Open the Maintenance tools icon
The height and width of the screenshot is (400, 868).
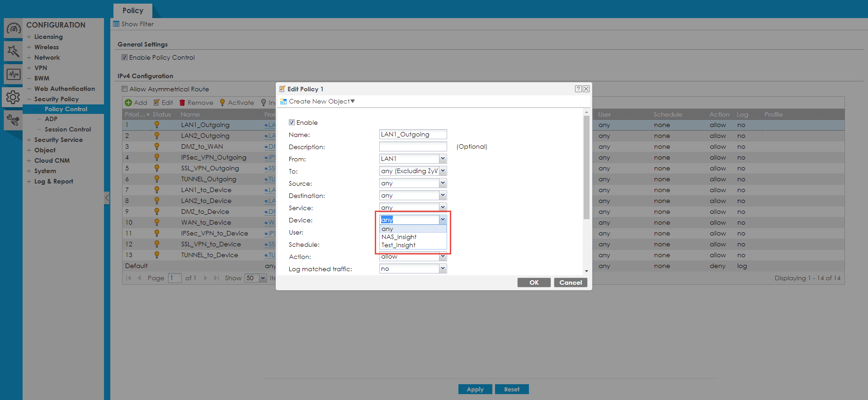pos(13,120)
